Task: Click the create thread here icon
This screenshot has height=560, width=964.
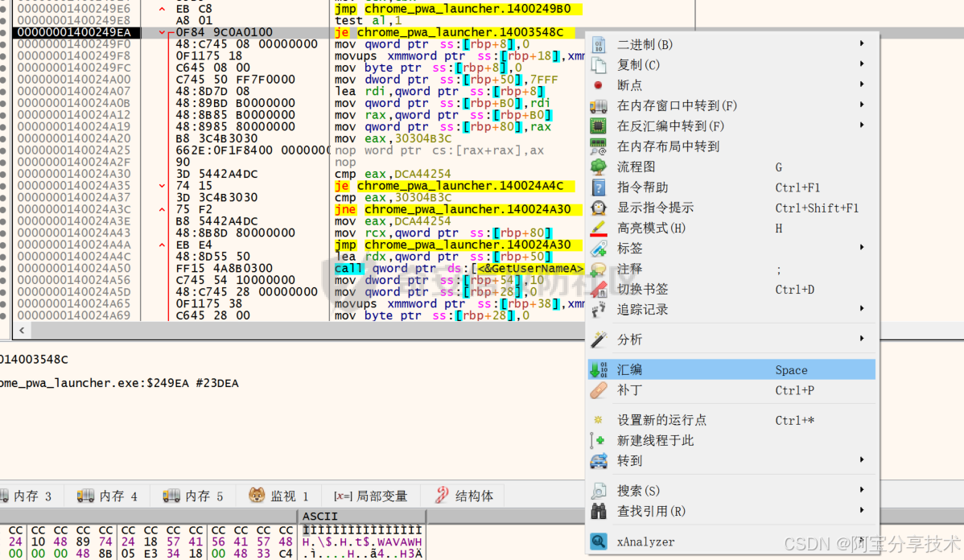Action: coord(598,440)
